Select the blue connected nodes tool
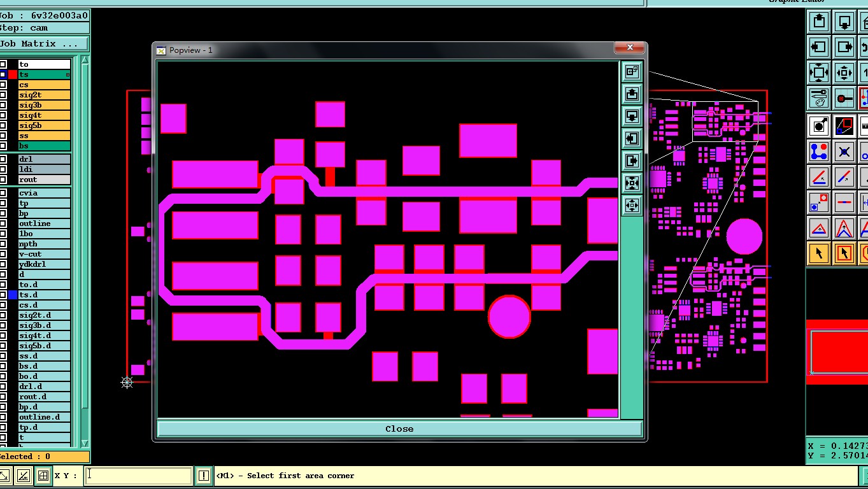 tap(819, 152)
